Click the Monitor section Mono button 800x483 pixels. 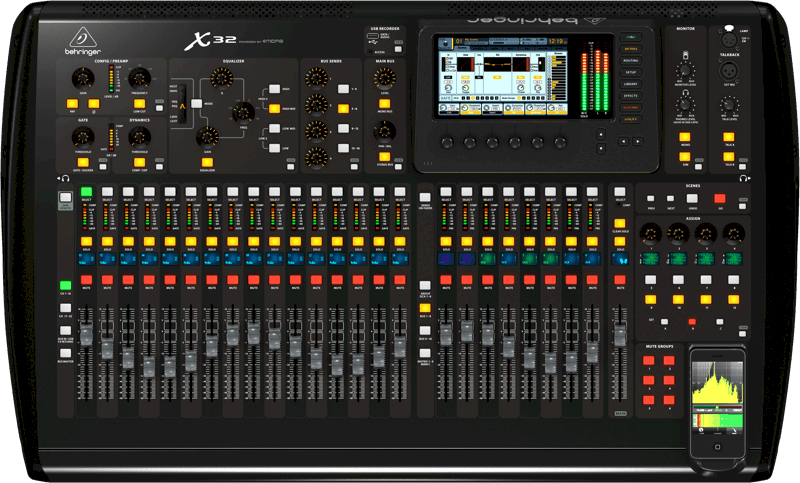684,136
